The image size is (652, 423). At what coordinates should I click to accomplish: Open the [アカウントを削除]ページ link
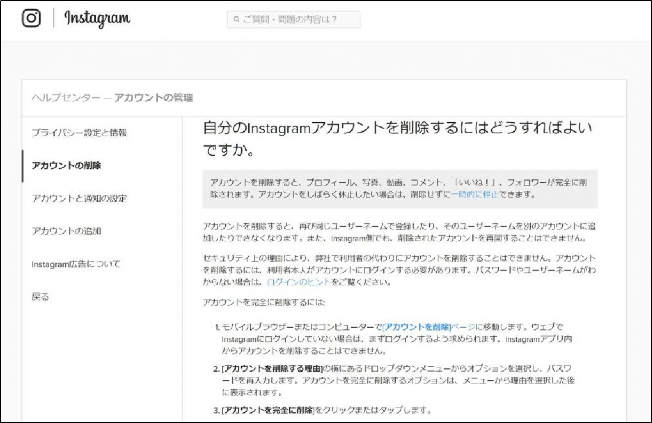[429, 327]
